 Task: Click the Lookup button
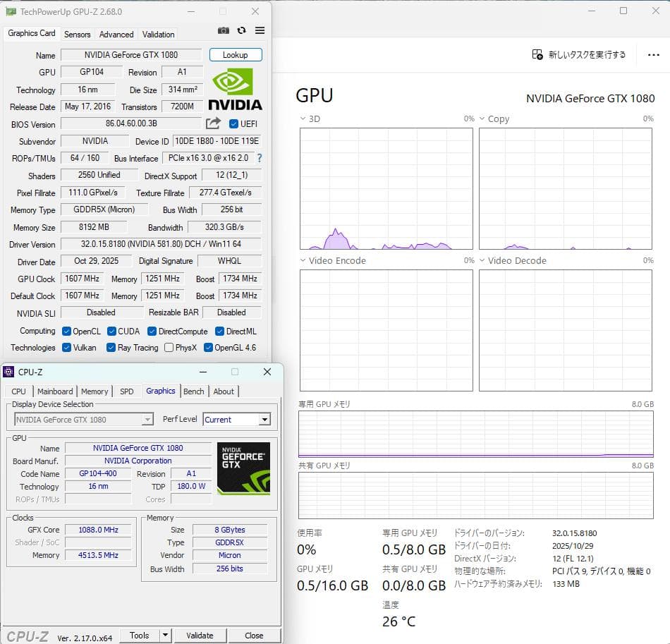[x=236, y=54]
